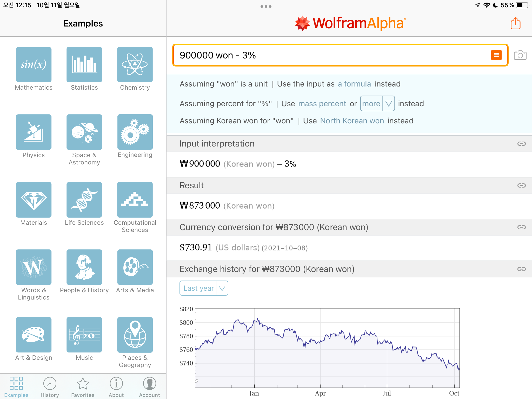Open the 'Last year' time range dropdown
The height and width of the screenshot is (399, 532).
point(204,288)
